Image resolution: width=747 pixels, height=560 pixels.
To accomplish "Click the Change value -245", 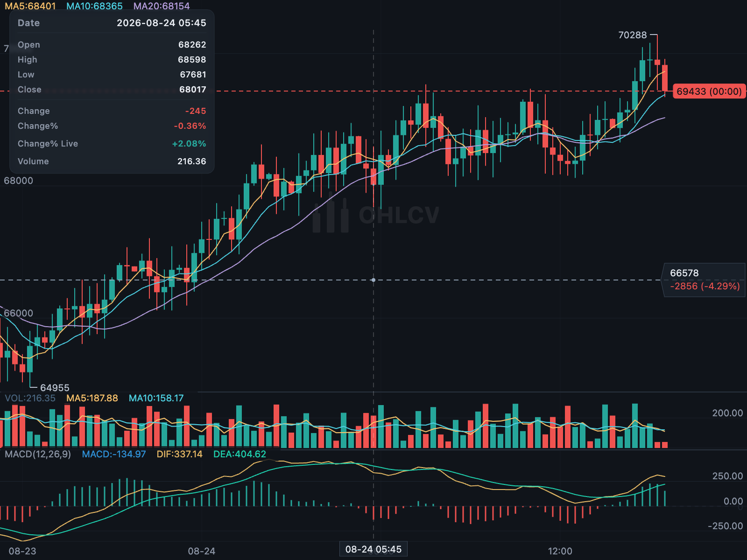I will pos(196,111).
